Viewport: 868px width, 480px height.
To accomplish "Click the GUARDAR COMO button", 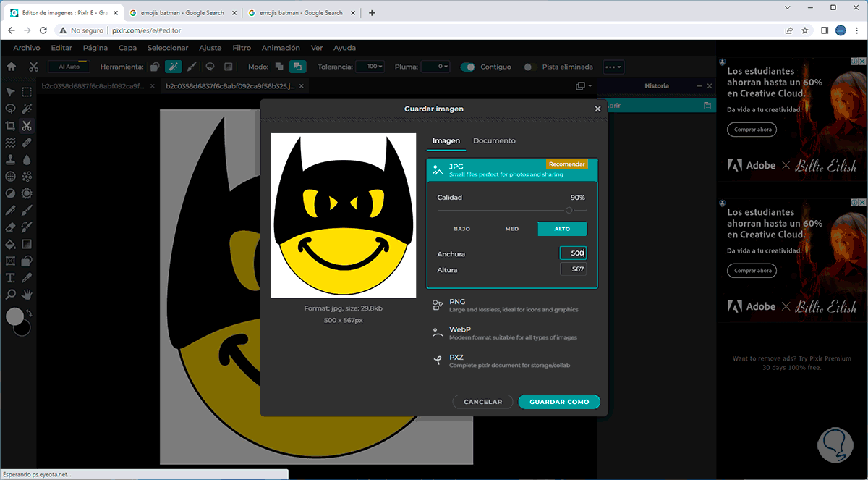I will click(559, 402).
